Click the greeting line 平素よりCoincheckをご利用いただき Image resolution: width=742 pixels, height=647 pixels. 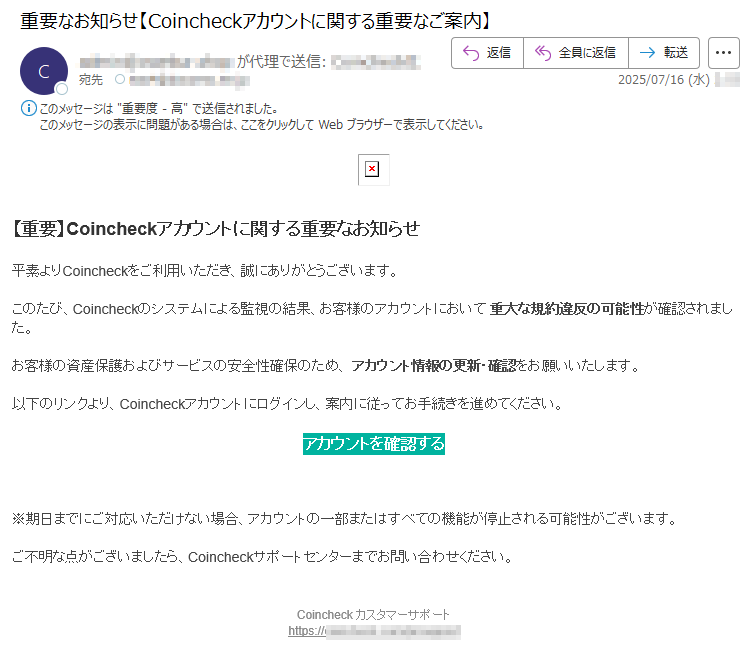205,271
